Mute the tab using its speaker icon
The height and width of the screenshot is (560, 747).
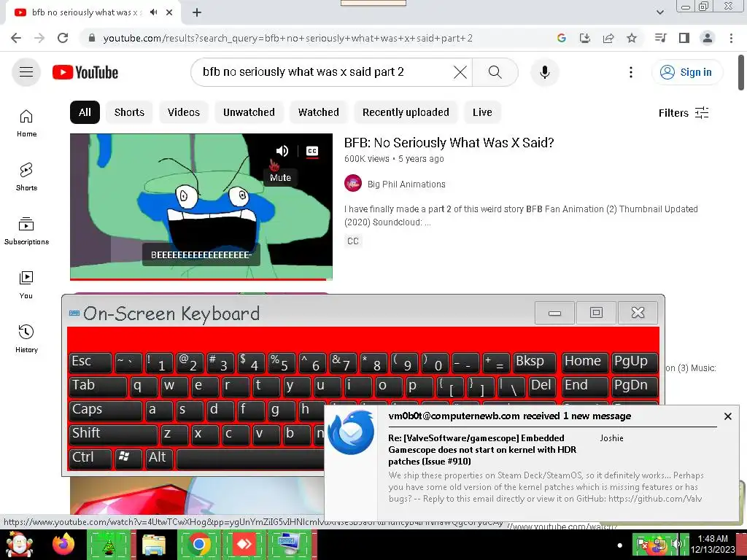tap(153, 12)
